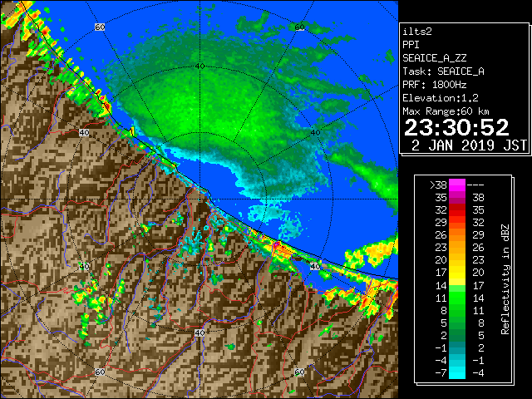Click the northwest 60 range ring label

[x=100, y=27]
